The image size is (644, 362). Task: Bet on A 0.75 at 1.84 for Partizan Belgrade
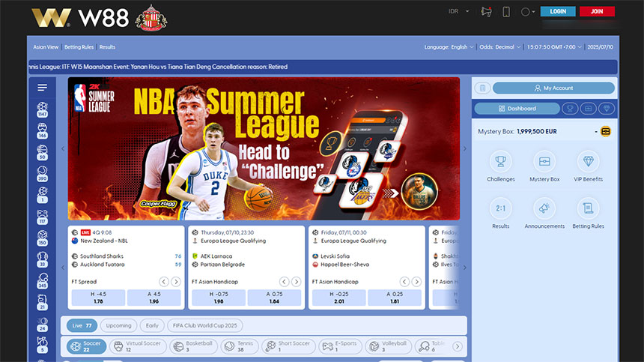pyautogui.click(x=274, y=298)
